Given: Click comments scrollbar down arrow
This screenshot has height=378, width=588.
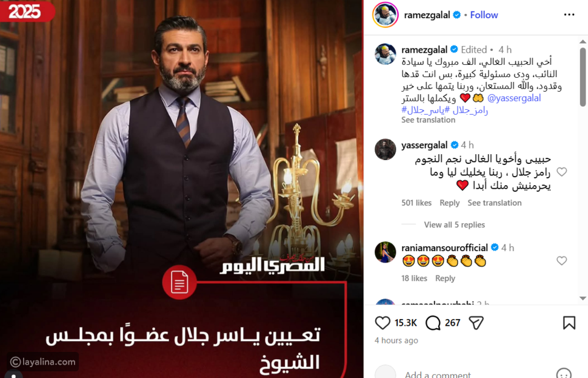Looking at the screenshot, I should pyautogui.click(x=583, y=299).
